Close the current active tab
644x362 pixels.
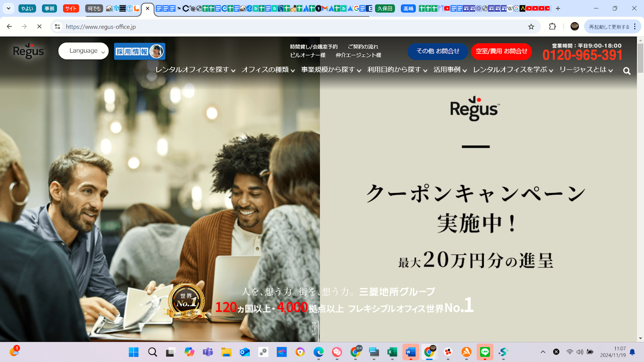148,8
